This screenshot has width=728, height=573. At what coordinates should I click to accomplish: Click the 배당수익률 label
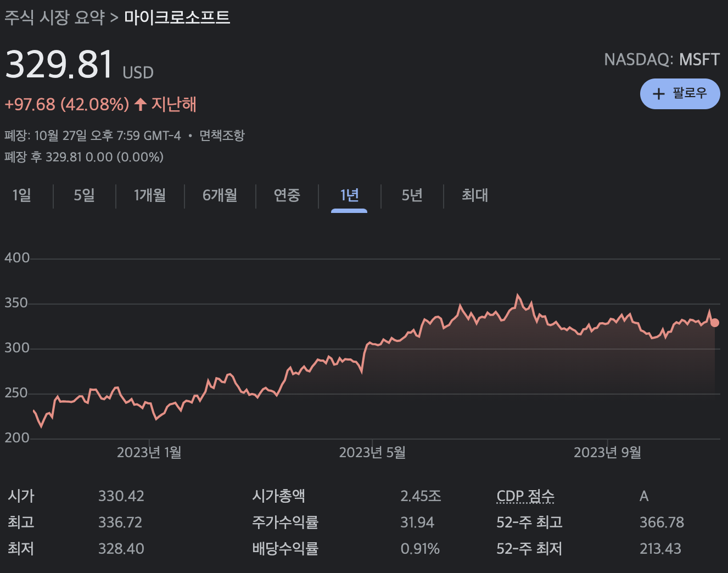285,549
